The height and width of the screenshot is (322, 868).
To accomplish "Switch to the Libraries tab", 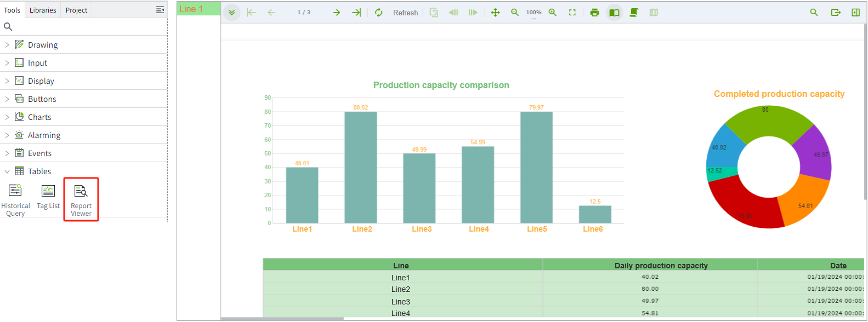I will [43, 10].
